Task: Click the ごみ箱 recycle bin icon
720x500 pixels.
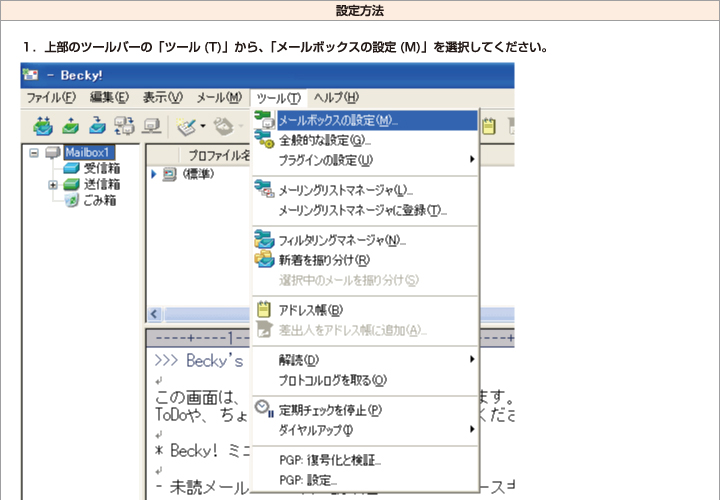Action: (72, 201)
